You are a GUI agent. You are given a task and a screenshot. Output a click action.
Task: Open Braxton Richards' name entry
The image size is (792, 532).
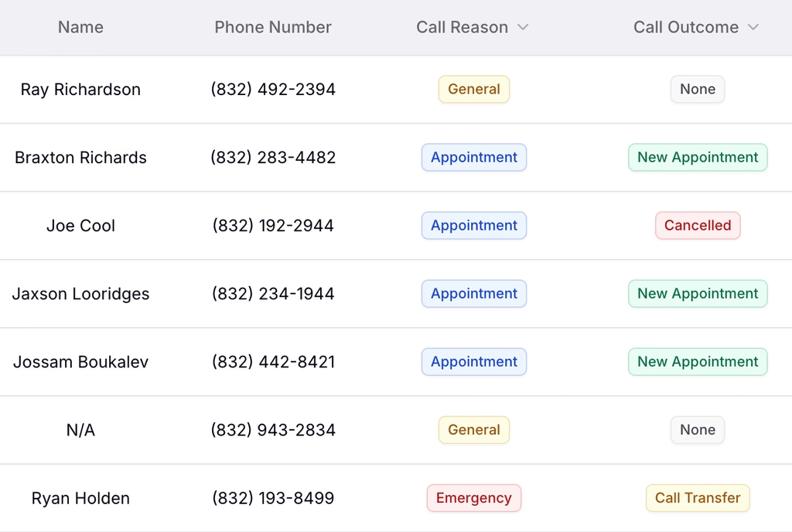click(x=80, y=158)
